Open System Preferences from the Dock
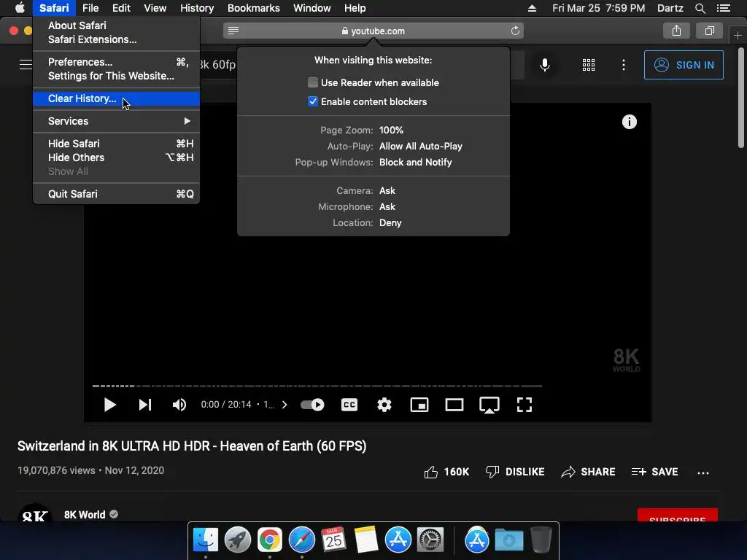The image size is (747, 560). point(430,540)
